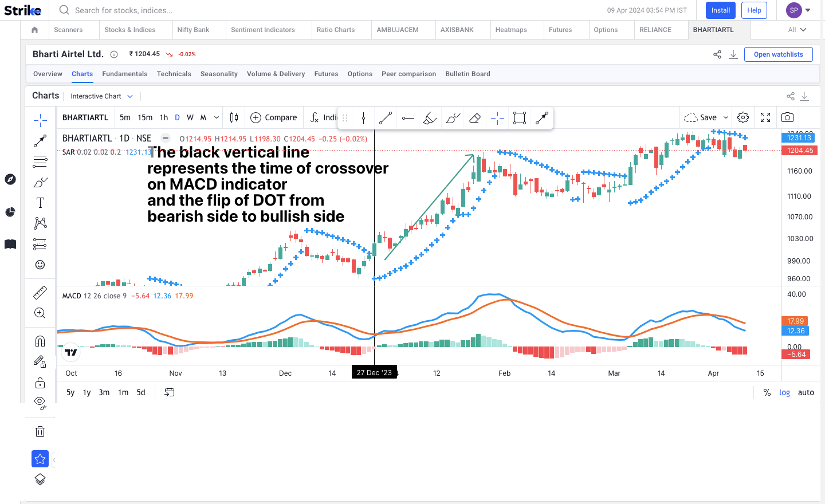
Task: Click download icon beside Open watchlists
Action: 733,54
